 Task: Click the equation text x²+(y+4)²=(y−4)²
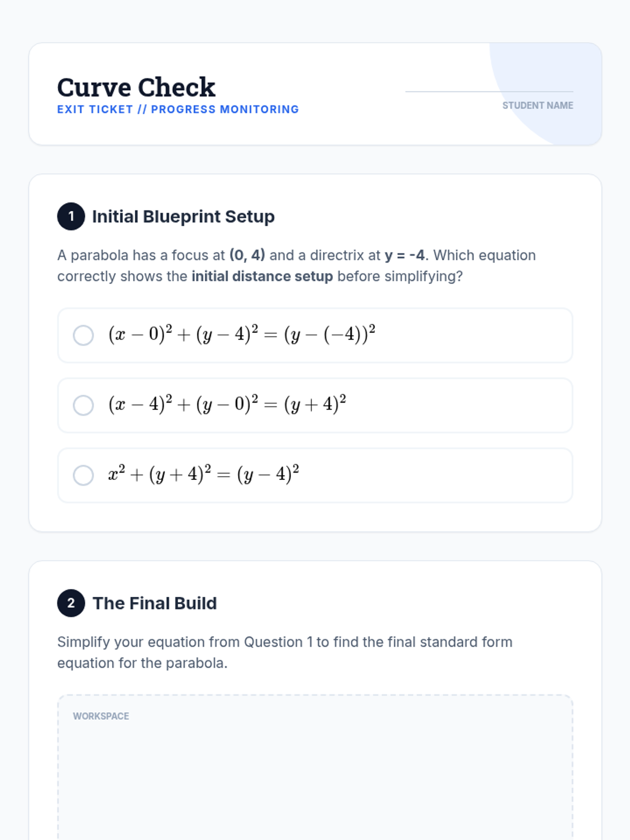[x=204, y=474]
